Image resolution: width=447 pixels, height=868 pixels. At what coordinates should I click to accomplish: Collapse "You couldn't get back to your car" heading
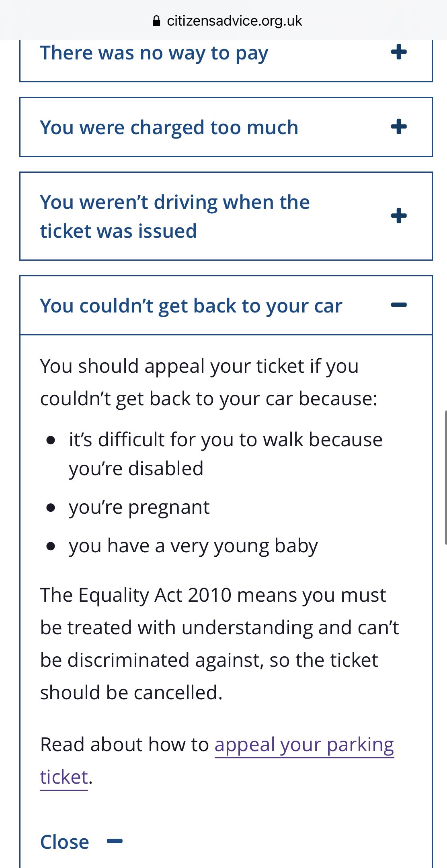(191, 306)
